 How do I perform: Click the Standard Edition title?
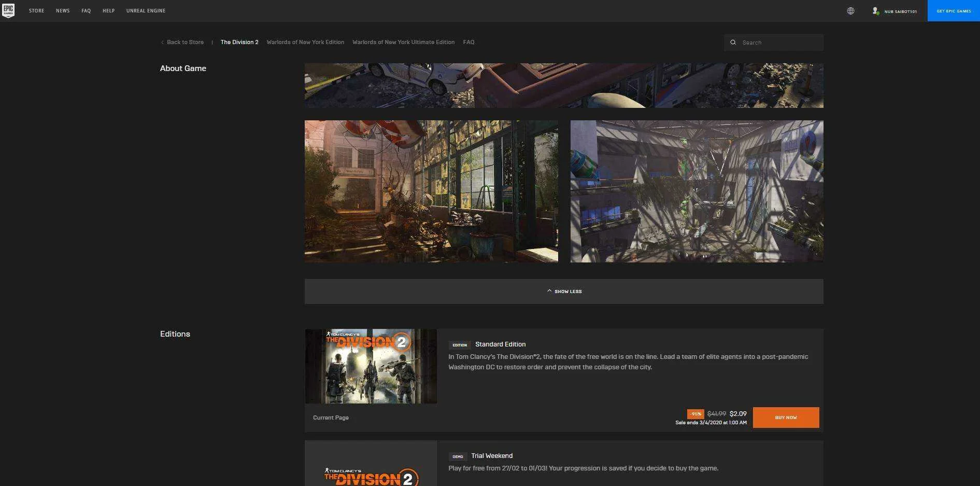tap(500, 344)
